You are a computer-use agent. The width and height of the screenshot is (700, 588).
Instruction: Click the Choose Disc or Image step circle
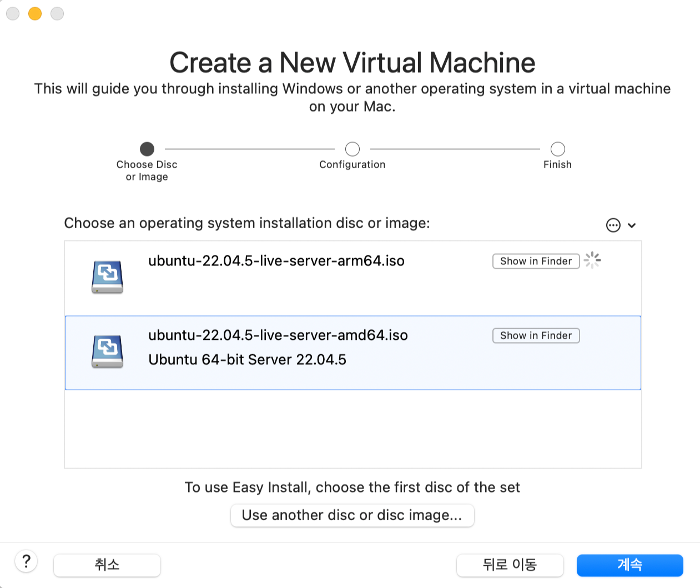(x=147, y=149)
